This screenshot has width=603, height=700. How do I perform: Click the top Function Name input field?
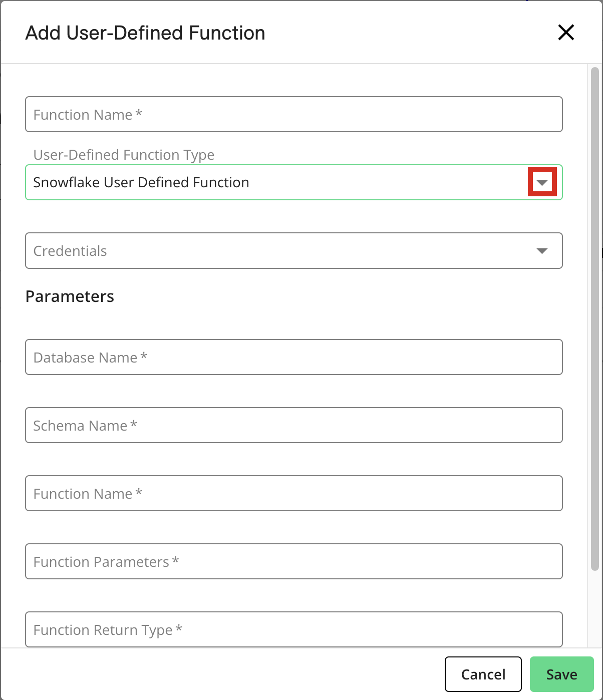tap(293, 115)
